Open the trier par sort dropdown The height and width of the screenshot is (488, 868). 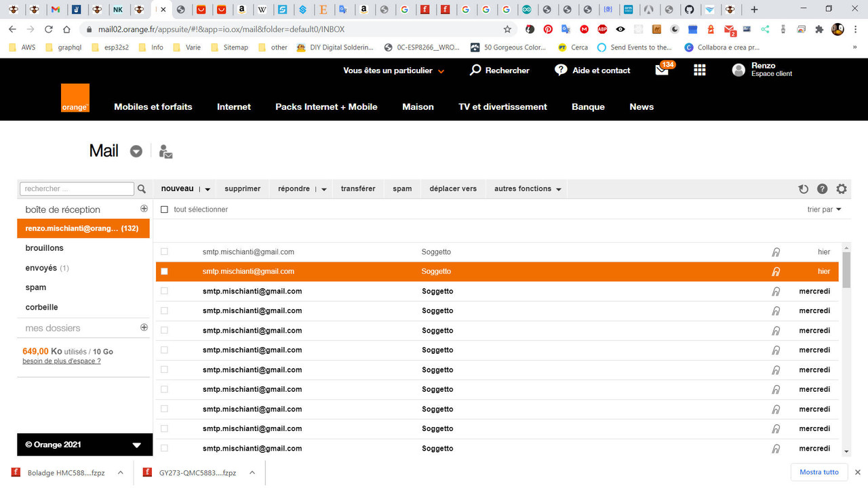click(x=824, y=209)
